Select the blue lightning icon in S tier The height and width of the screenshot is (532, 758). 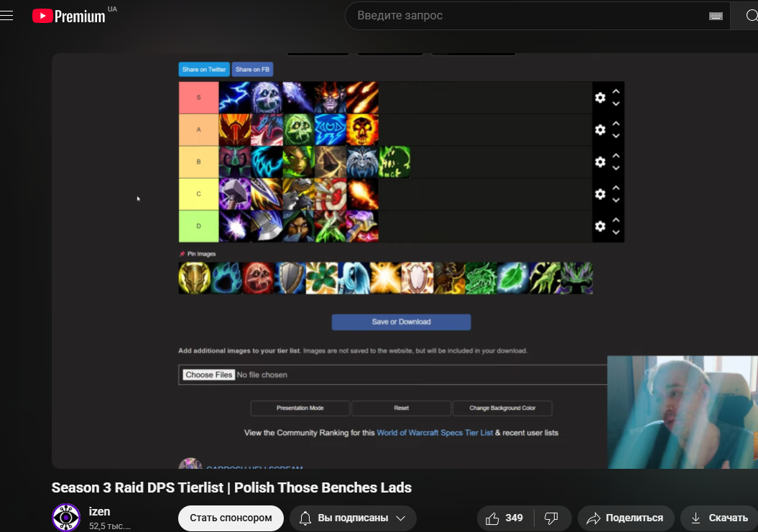click(x=235, y=98)
